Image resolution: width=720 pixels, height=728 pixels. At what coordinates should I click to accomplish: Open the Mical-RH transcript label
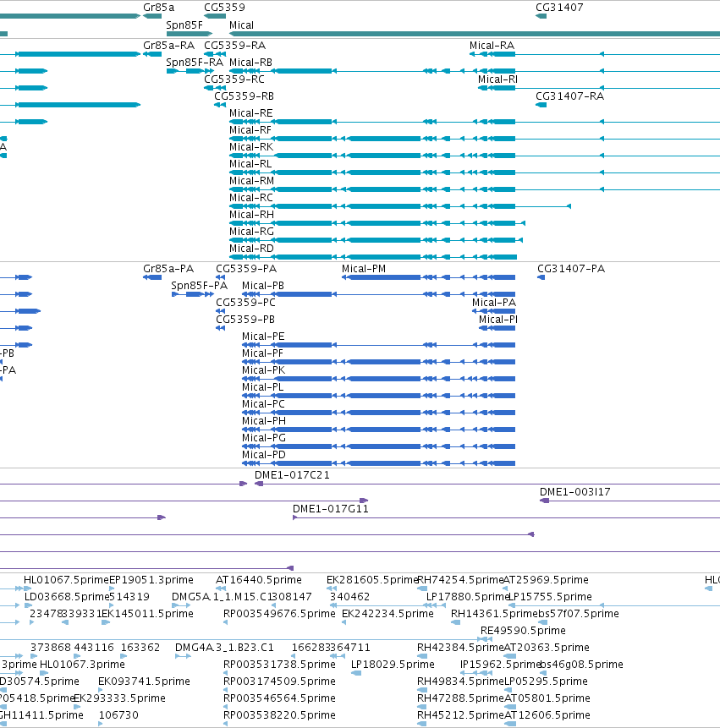(252, 215)
